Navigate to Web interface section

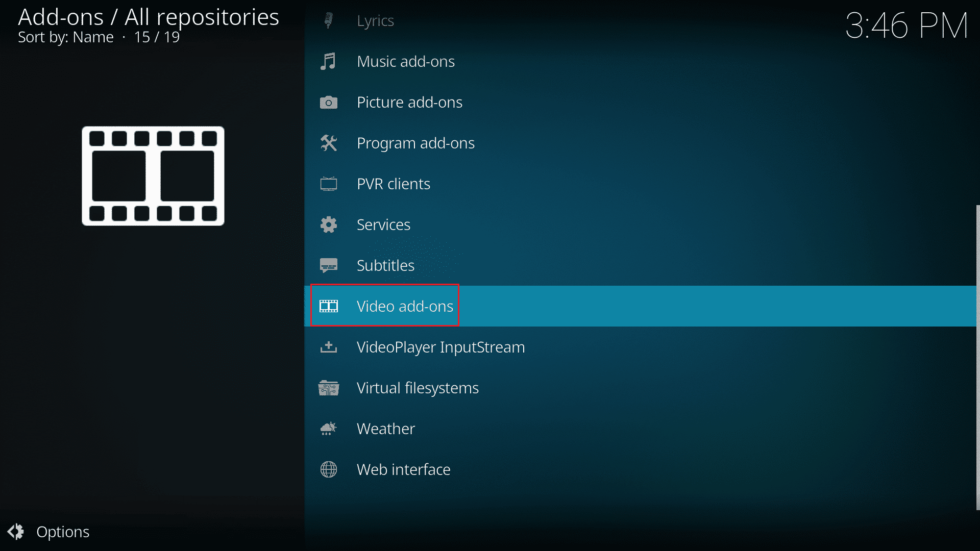pyautogui.click(x=404, y=469)
